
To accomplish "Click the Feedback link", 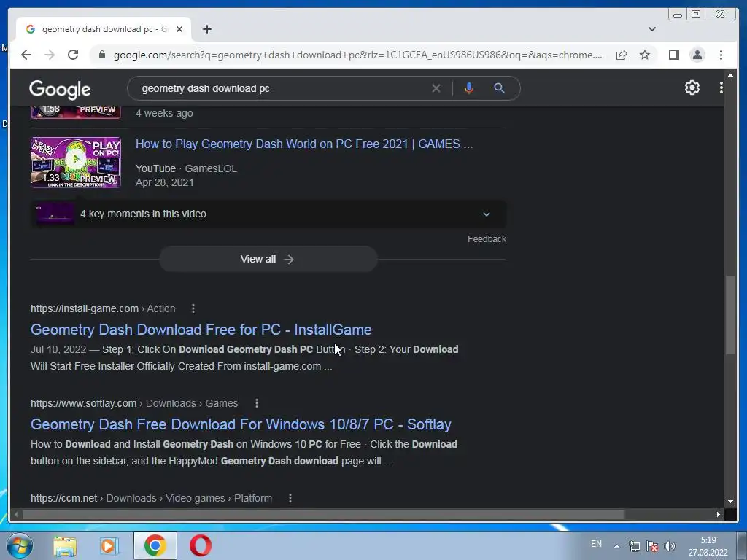I will coord(487,239).
